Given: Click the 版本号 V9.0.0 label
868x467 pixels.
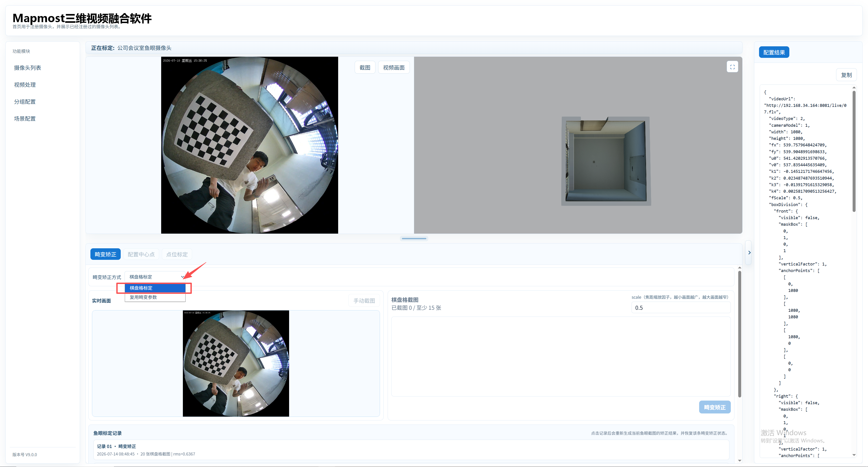Looking at the screenshot, I should coord(25,455).
